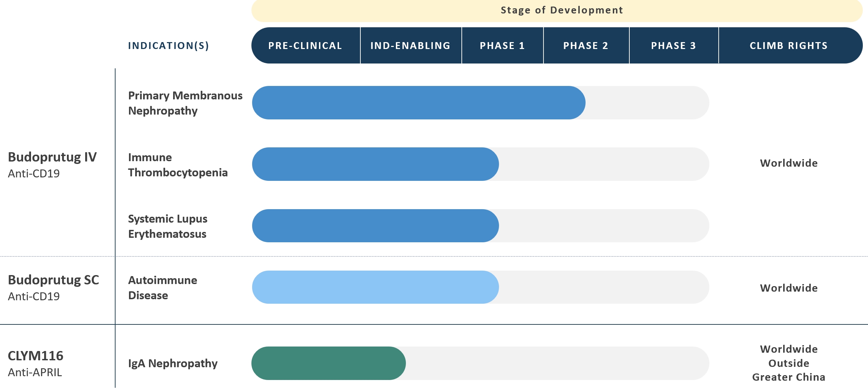Click the Immune Thrombocytopenia progress bar

tap(375, 164)
